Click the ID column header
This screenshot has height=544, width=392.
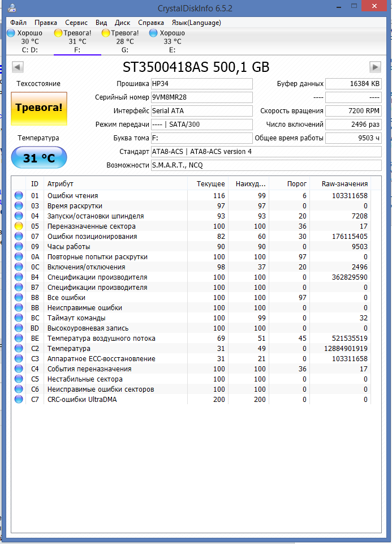35,183
